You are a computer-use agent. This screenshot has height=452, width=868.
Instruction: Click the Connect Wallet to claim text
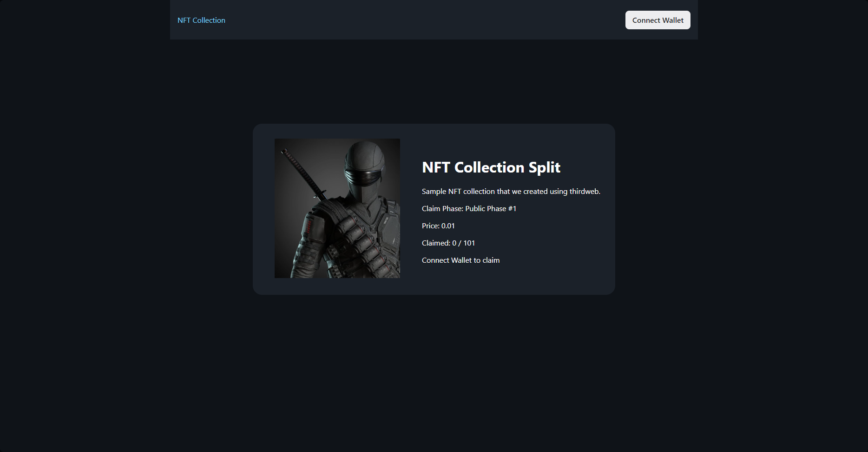pos(460,260)
